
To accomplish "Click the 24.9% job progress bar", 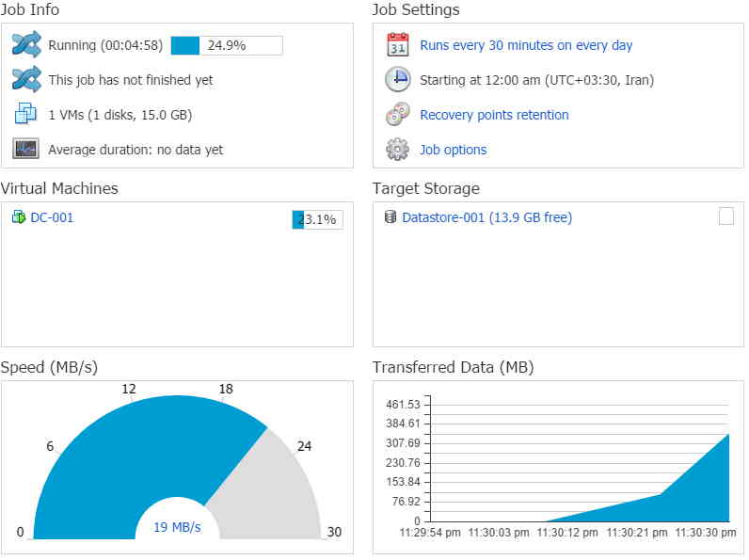I will pyautogui.click(x=227, y=45).
